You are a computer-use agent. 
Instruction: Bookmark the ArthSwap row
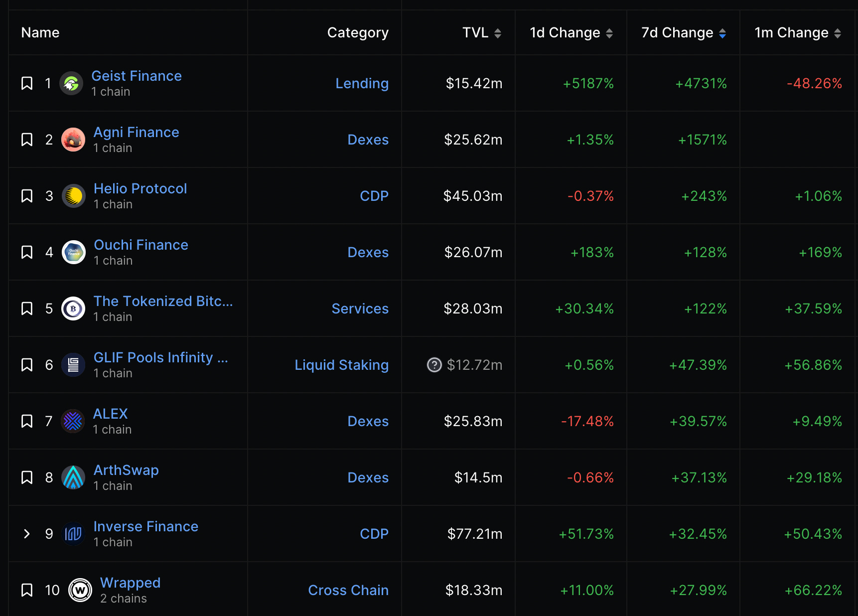(27, 477)
